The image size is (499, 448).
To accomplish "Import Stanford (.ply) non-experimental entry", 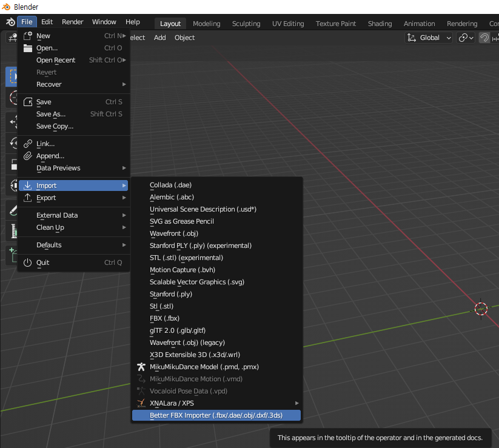I will (x=216, y=294).
